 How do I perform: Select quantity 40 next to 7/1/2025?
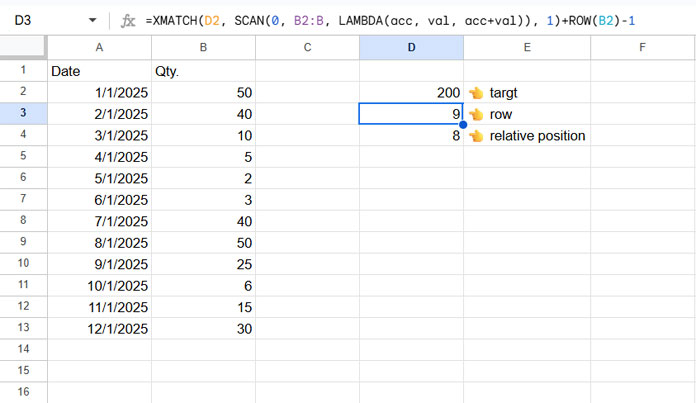[x=203, y=221]
